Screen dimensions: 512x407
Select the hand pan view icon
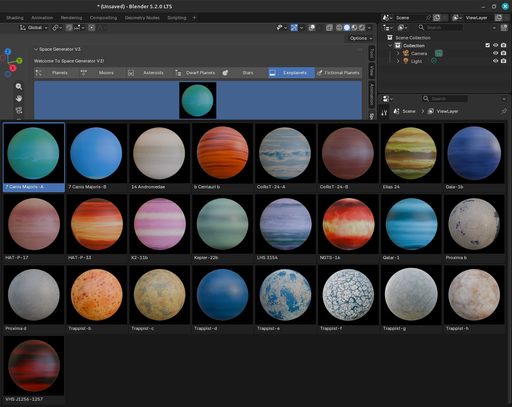pyautogui.click(x=19, y=98)
